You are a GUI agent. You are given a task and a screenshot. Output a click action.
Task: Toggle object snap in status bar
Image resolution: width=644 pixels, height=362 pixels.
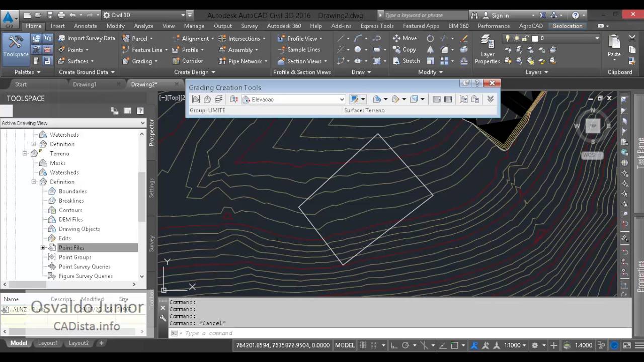click(454, 345)
